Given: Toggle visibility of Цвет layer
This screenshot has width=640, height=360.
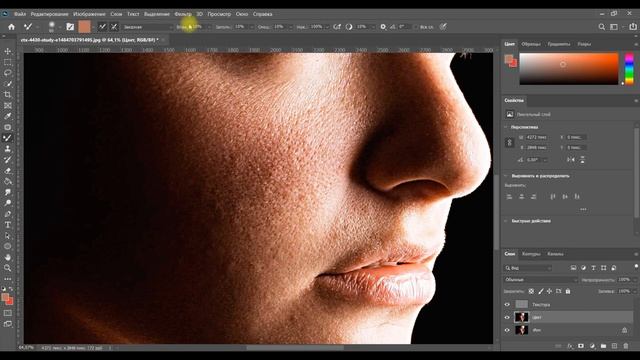Looking at the screenshot, I should click(x=507, y=317).
